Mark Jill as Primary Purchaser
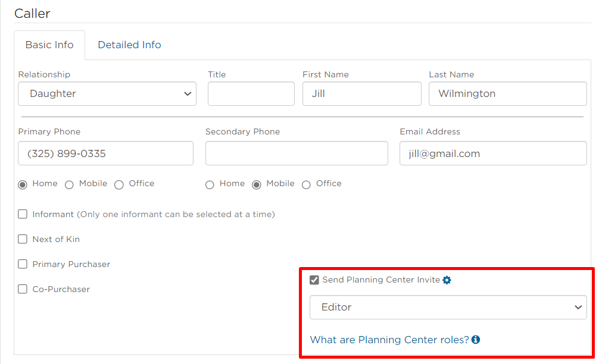The width and height of the screenshot is (599, 364). [x=22, y=264]
